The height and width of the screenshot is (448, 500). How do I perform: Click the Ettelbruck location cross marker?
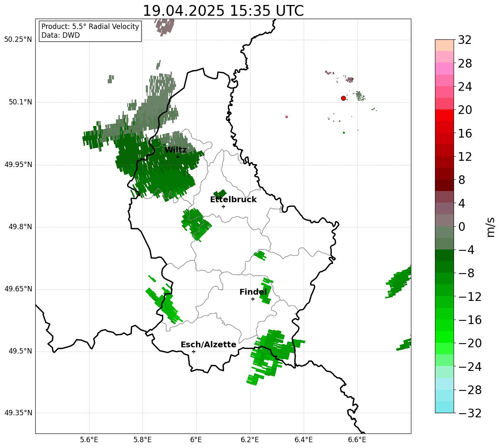pos(223,206)
